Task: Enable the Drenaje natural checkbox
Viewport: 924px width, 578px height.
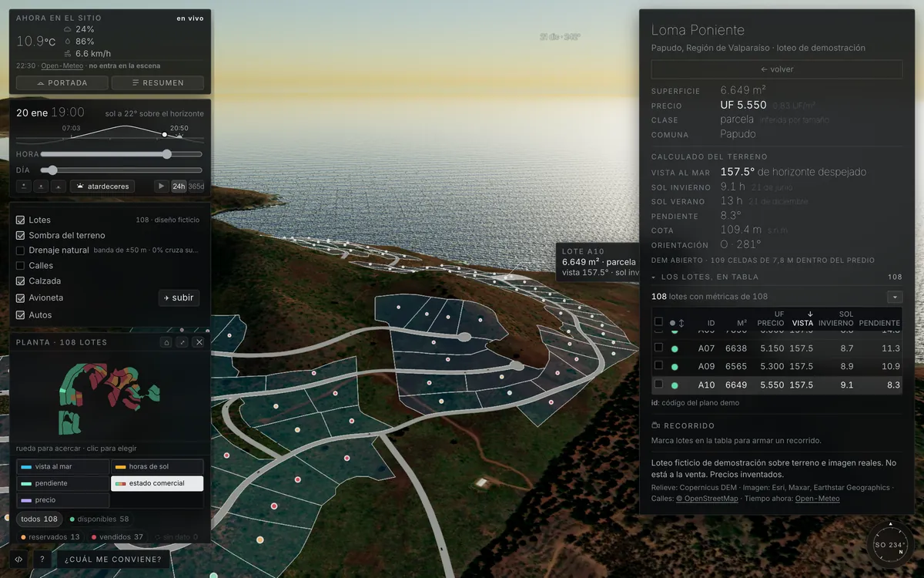Action: click(x=21, y=250)
